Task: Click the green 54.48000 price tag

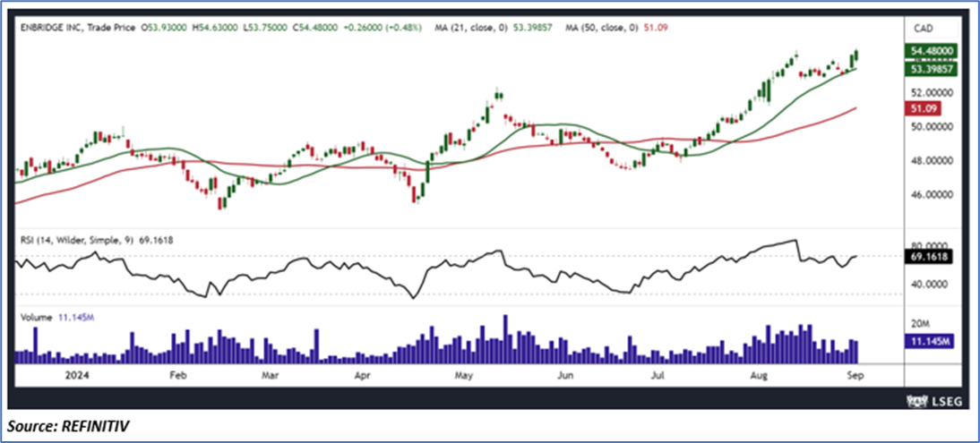Action: click(932, 51)
